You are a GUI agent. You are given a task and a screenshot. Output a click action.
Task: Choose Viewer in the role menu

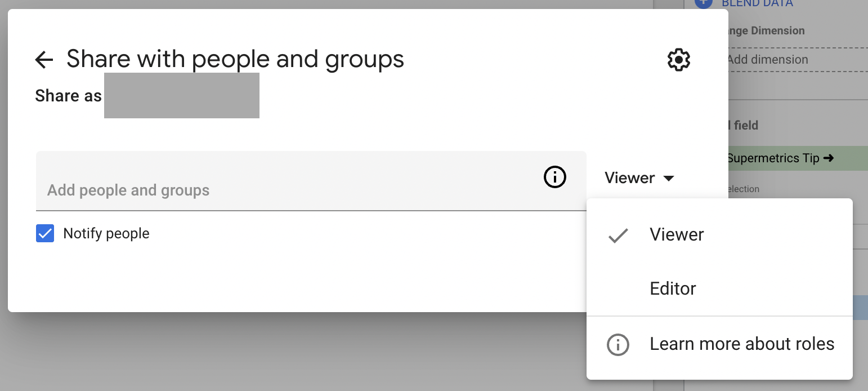[676, 235]
